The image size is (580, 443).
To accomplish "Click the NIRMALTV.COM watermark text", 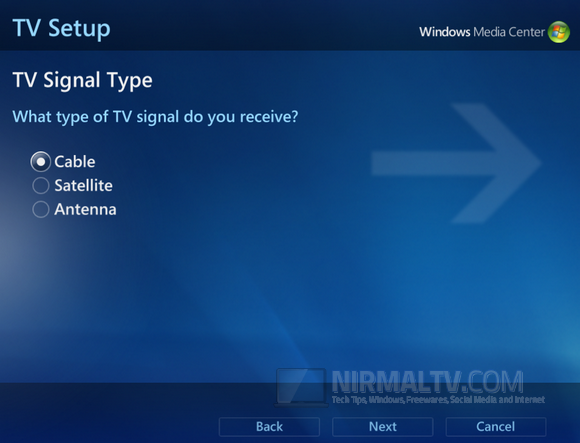I will [x=428, y=382].
